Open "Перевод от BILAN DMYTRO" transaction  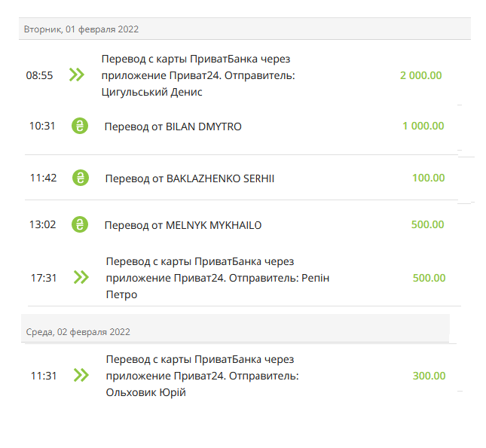point(173,126)
